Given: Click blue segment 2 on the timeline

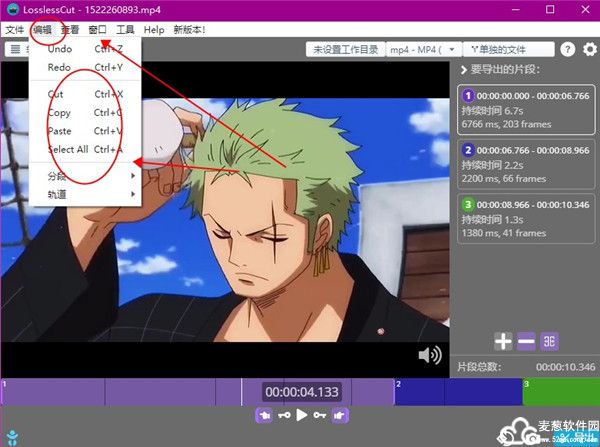Looking at the screenshot, I should [x=458, y=392].
